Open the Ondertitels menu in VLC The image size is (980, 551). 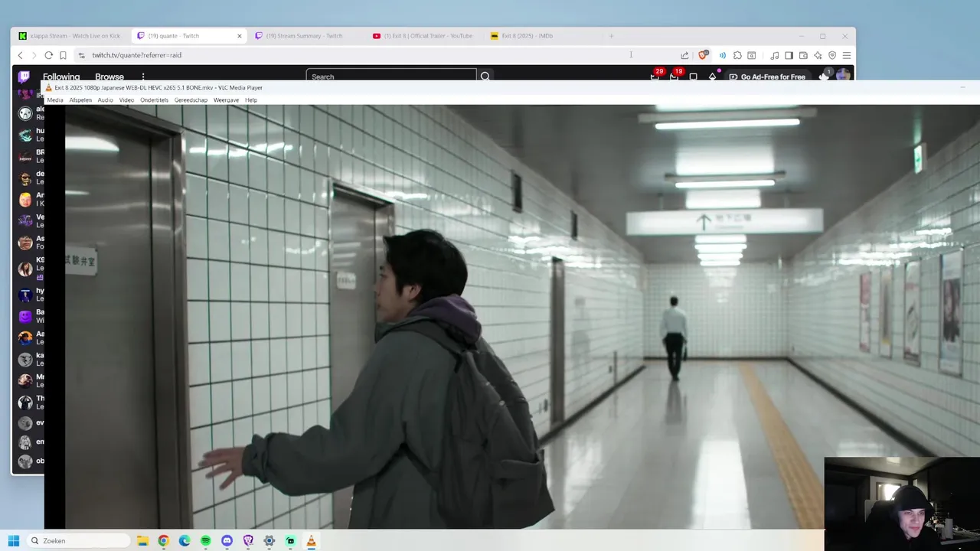[x=154, y=100]
